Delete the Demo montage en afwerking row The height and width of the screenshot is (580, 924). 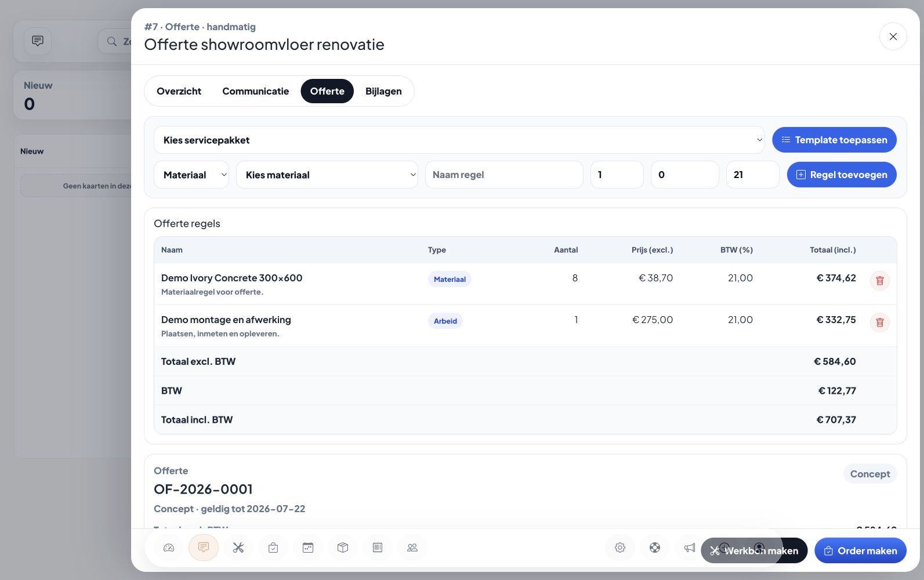(880, 322)
